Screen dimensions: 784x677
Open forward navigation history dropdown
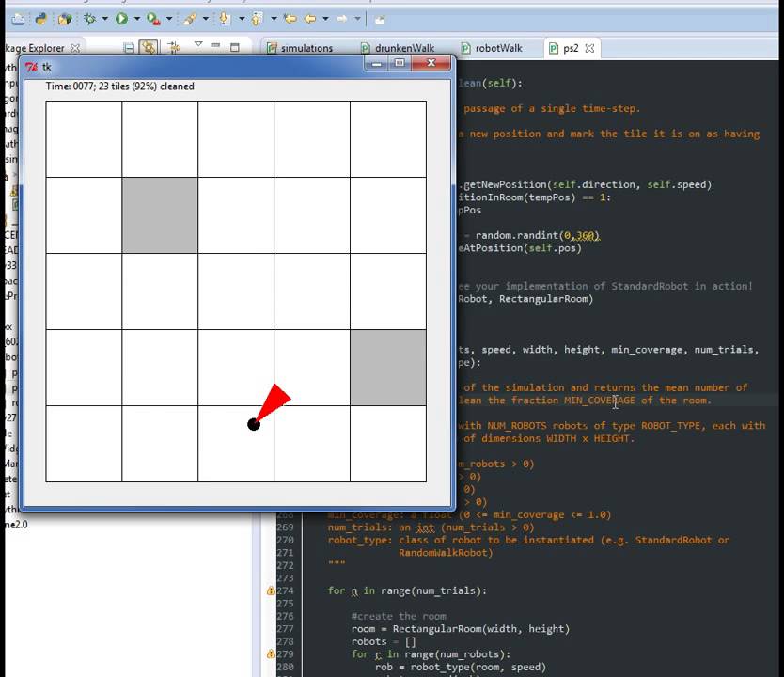[x=357, y=19]
